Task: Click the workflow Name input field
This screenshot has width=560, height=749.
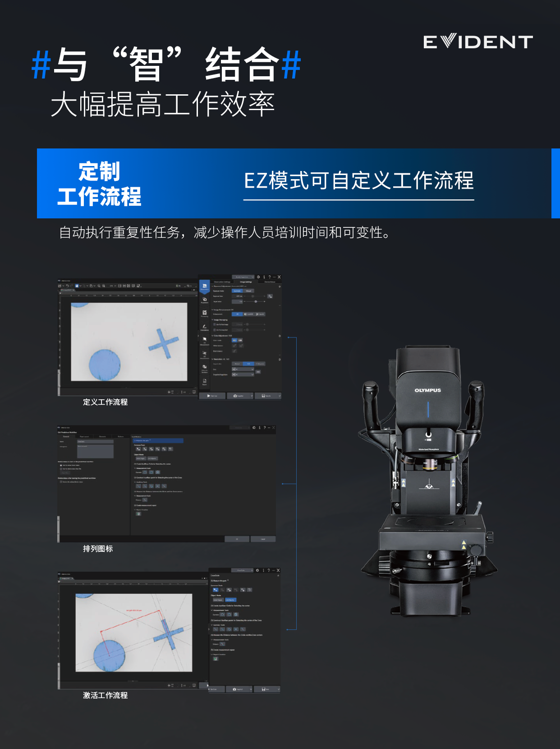Action: [x=95, y=442]
